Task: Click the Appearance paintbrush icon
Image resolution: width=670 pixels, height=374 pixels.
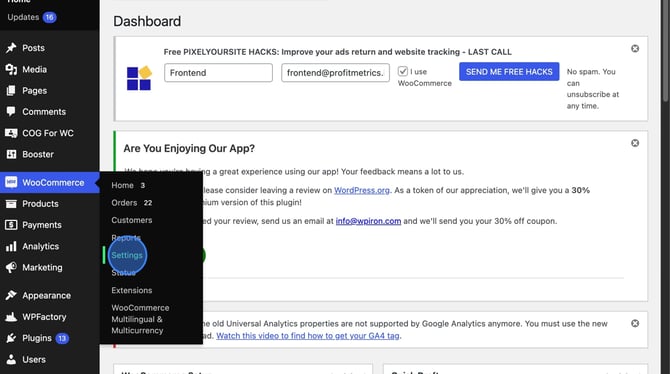Action: 11,295
